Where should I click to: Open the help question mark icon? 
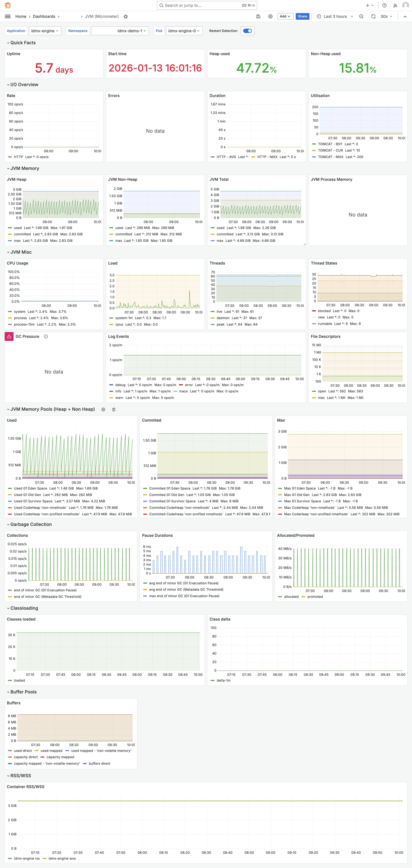coord(384,5)
